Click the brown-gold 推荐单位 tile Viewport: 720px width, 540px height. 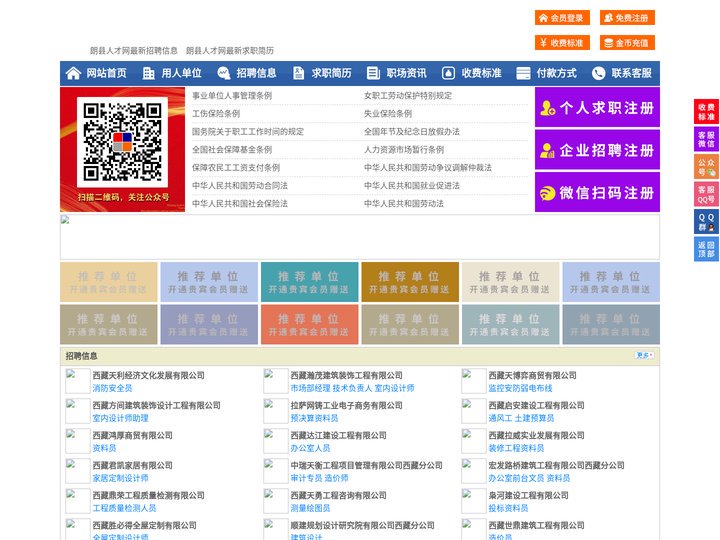tap(410, 282)
